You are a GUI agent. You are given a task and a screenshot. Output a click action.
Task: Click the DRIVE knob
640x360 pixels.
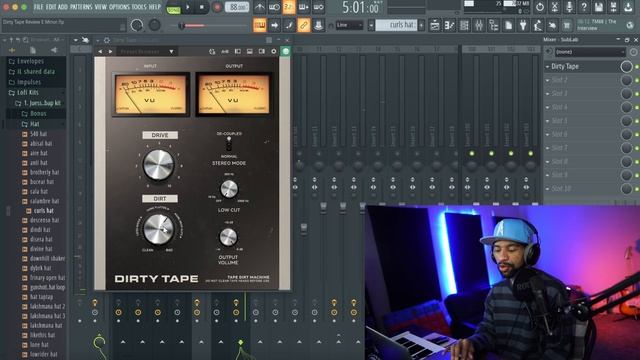tap(158, 164)
